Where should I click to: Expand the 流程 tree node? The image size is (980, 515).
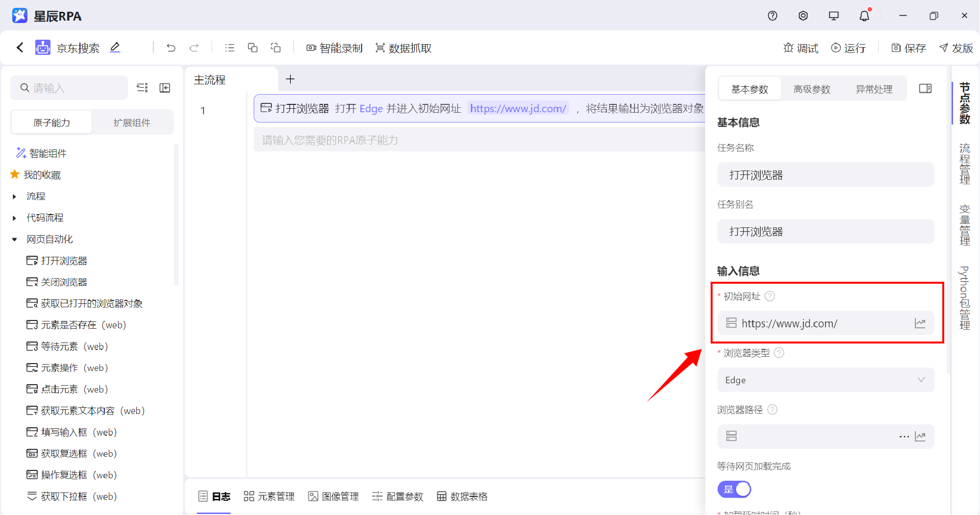pos(14,196)
